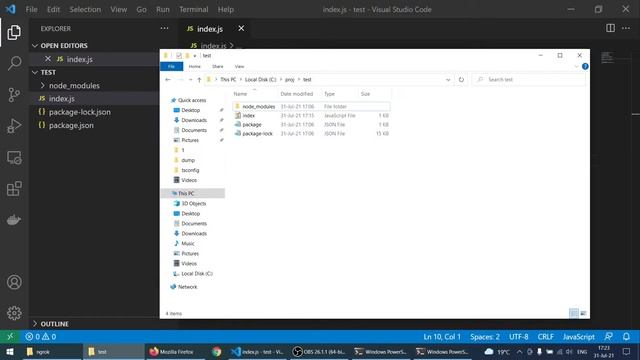Click the split editor icon in VS Code
Viewport: 640px width, 360px height.
pyautogui.click(x=610, y=28)
